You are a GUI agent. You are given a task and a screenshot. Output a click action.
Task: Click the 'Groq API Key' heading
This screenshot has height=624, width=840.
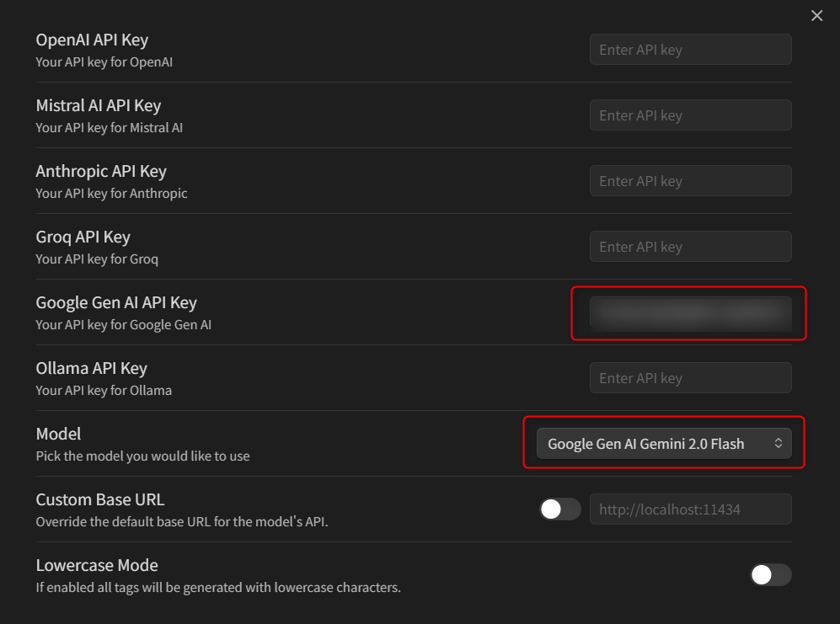83,237
